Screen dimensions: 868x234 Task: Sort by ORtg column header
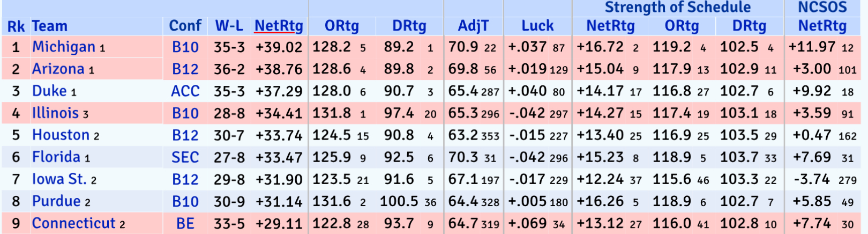(342, 26)
